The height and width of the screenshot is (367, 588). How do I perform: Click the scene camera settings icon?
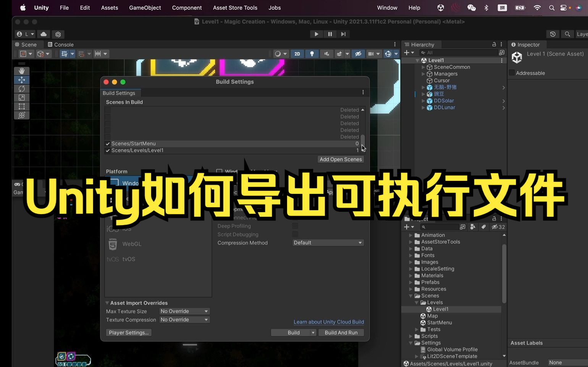click(x=371, y=54)
